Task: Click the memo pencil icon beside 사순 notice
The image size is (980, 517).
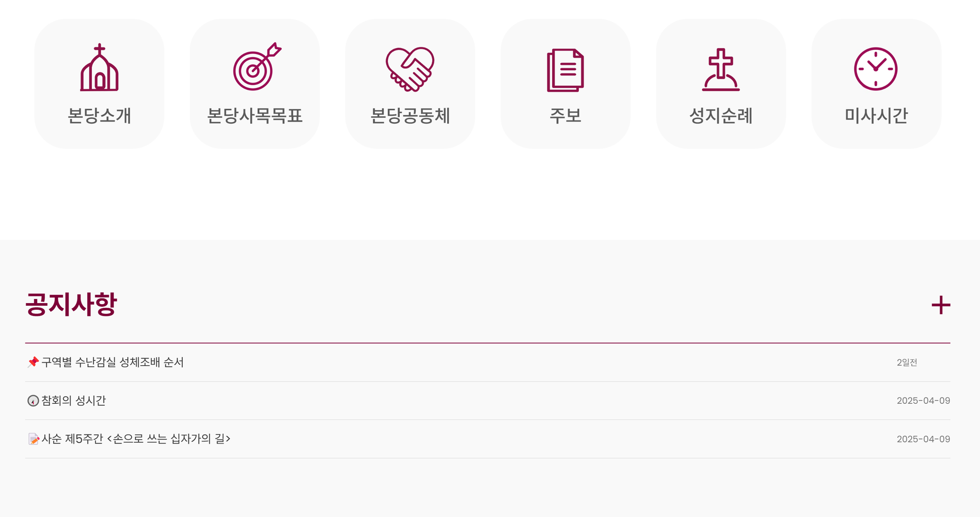Action: (34, 439)
